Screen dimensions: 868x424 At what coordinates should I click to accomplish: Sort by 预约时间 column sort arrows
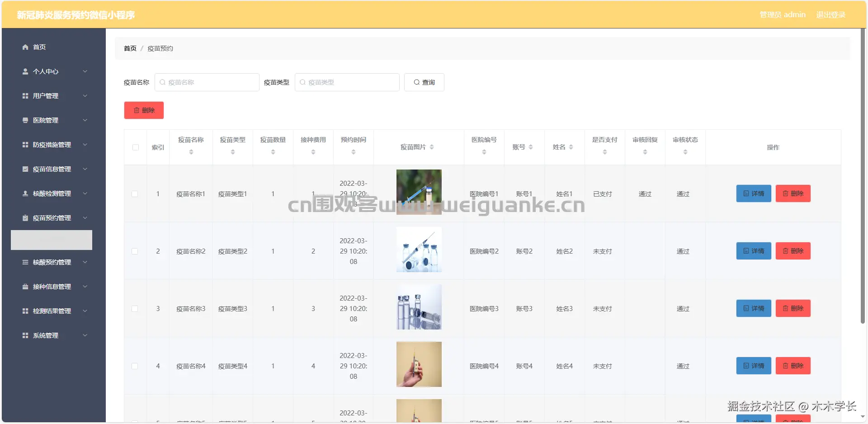(354, 152)
